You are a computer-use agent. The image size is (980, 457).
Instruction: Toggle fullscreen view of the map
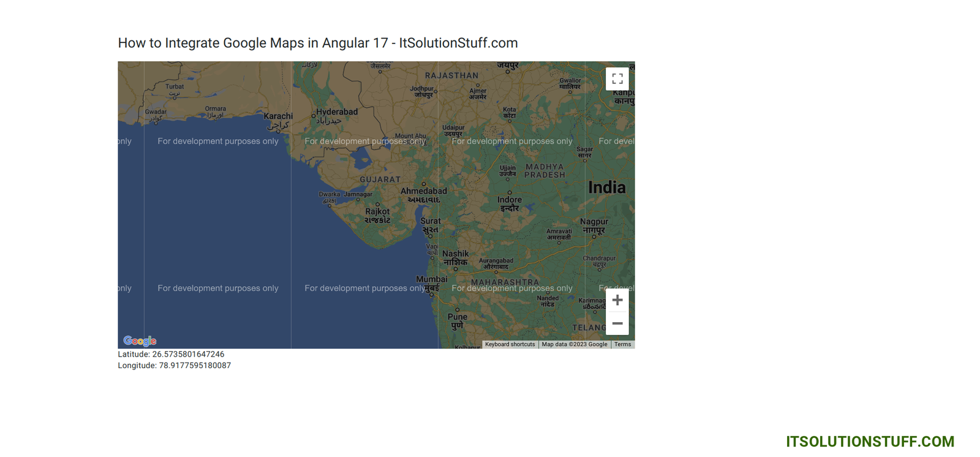617,79
